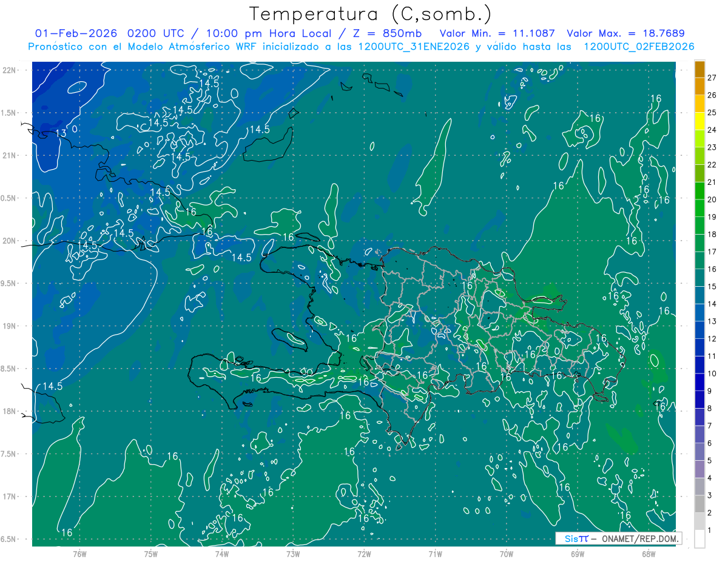
Task: Click the 20N latitude axis label
Action: (x=8, y=241)
